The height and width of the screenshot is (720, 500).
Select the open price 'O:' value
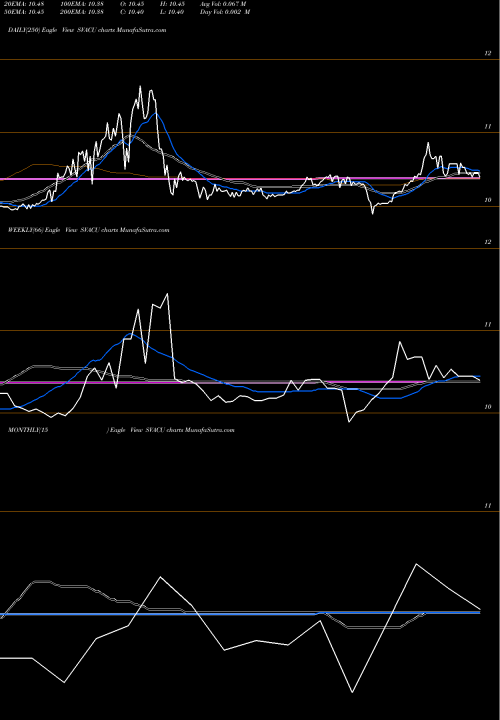(x=132, y=3)
